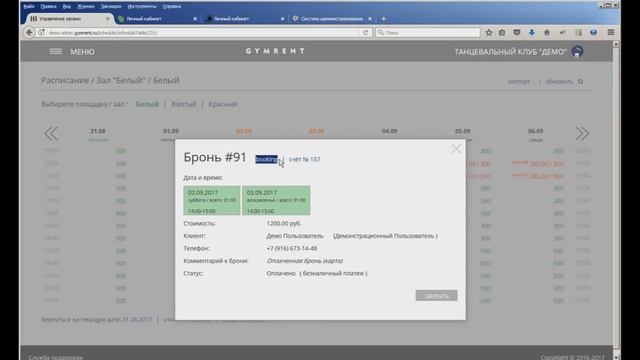Click the Вернуться на текущую дату link
Viewport: 640px width, 360px height.
[x=96, y=319]
